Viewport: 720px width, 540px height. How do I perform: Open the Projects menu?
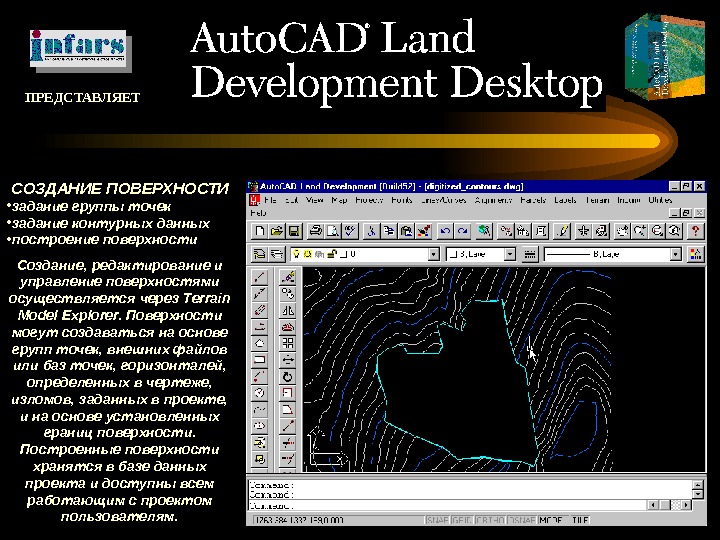[x=369, y=200]
